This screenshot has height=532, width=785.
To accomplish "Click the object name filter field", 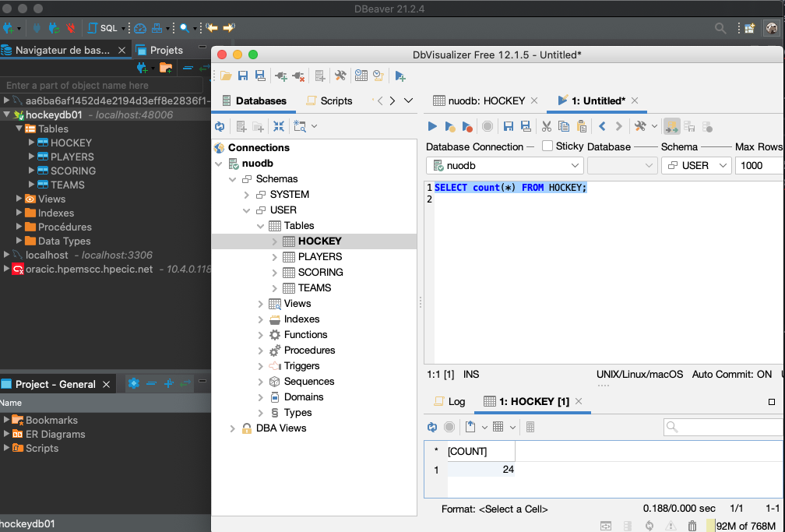I will (101, 86).
